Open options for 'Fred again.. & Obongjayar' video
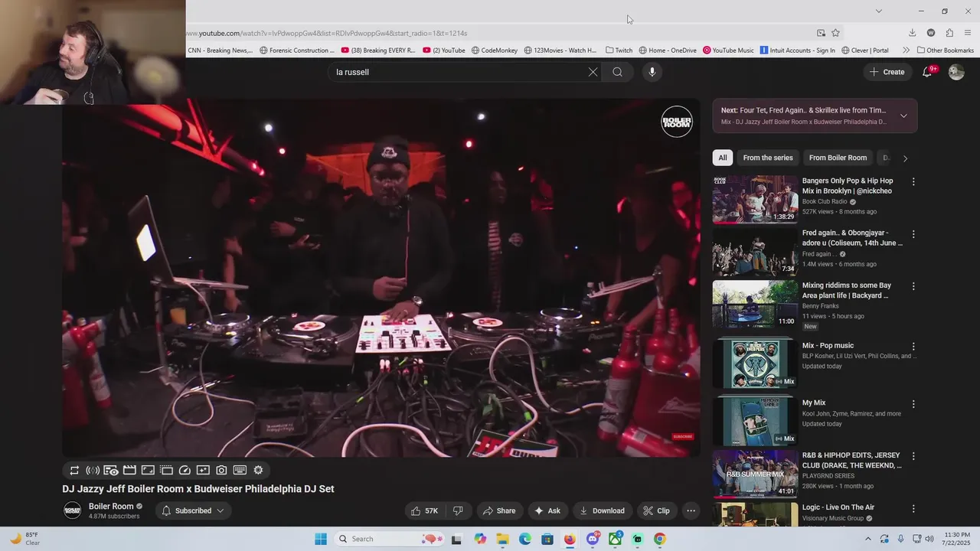 (x=913, y=234)
